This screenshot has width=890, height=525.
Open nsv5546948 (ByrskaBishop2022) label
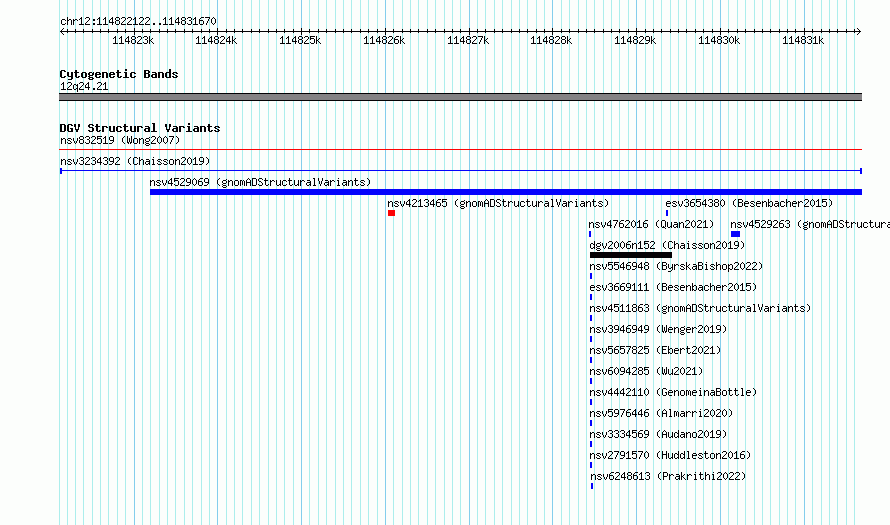click(676, 266)
